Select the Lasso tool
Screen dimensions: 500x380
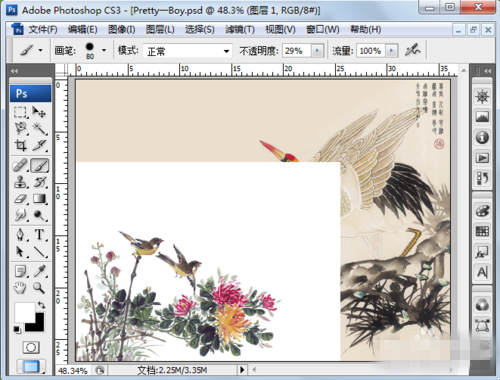click(x=21, y=129)
